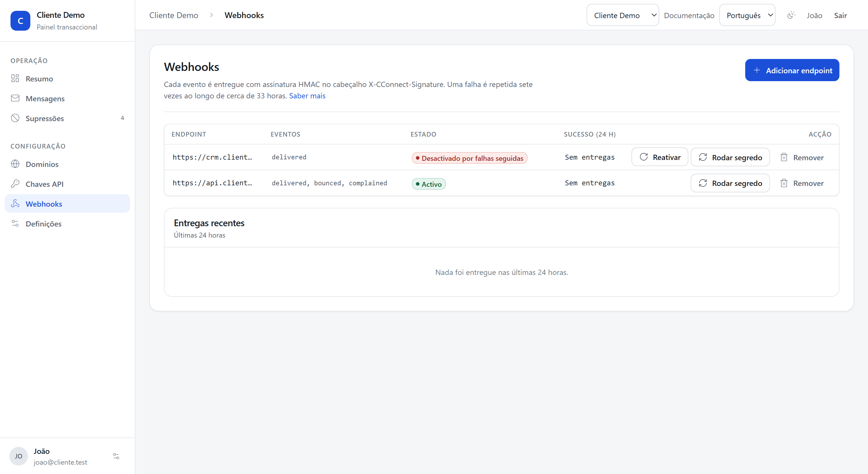Open Definições menu label
The width and height of the screenshot is (868, 474).
(43, 224)
